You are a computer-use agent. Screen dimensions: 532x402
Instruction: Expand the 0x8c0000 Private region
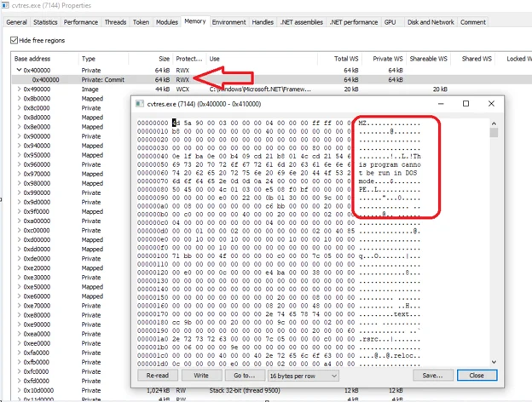pos(19,108)
